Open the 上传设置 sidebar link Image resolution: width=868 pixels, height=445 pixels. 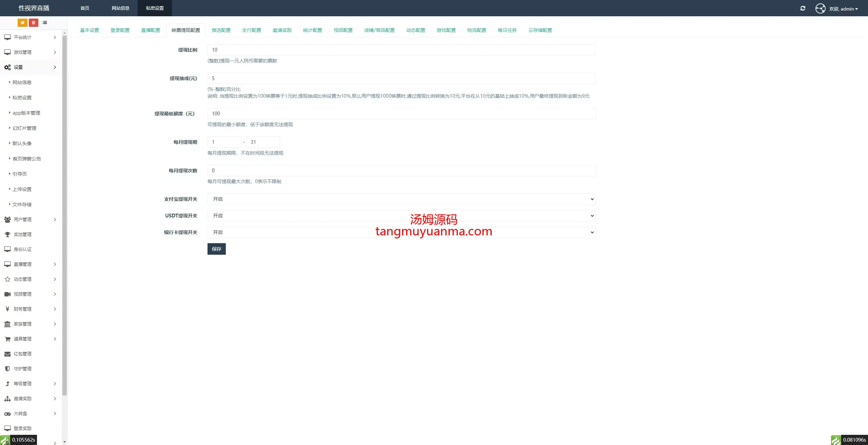click(x=22, y=189)
